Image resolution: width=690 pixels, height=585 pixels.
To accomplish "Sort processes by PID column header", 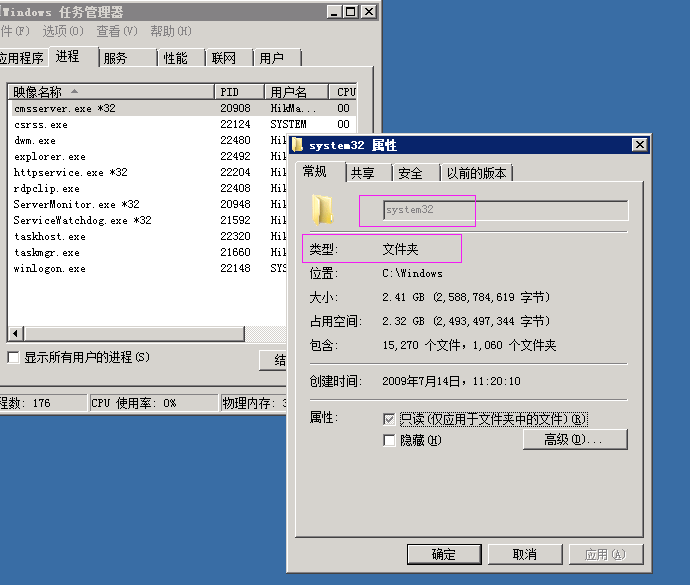I will click(x=239, y=92).
